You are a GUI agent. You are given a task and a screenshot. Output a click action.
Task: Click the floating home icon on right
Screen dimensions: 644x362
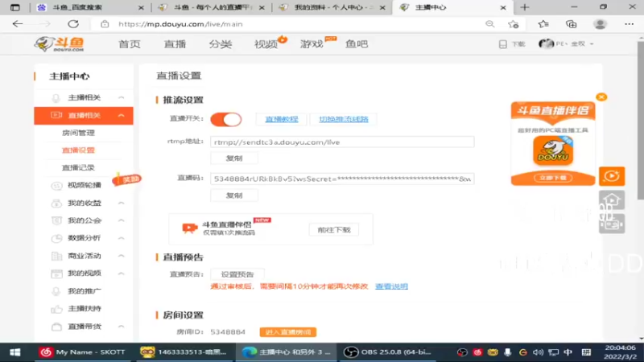coord(612,200)
